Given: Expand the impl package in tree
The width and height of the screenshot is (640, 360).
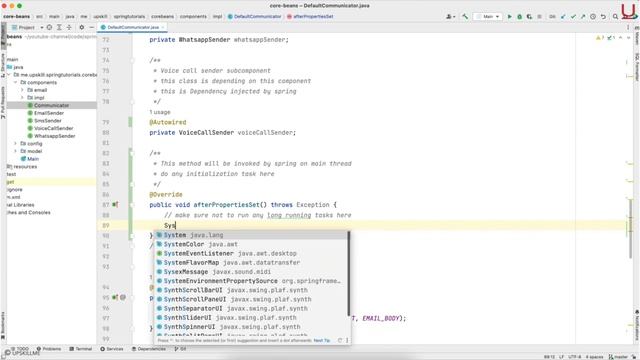Looking at the screenshot, I should (22, 98).
